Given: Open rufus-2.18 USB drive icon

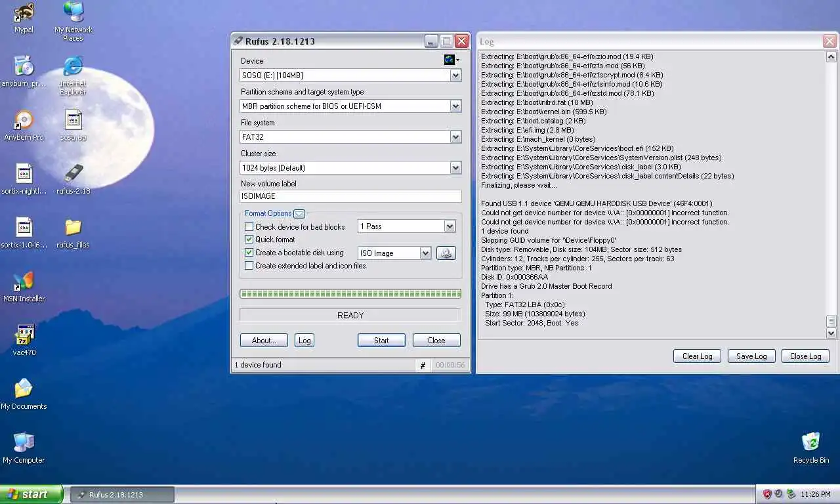Looking at the screenshot, I should (73, 179).
